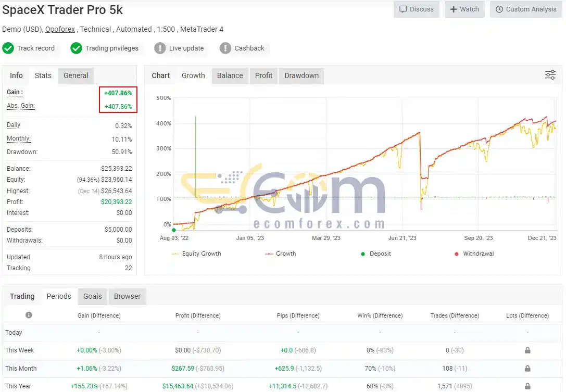Viewport: 566px width, 392px height.
Task: Click the info icon in Trading table header
Action: [29, 315]
